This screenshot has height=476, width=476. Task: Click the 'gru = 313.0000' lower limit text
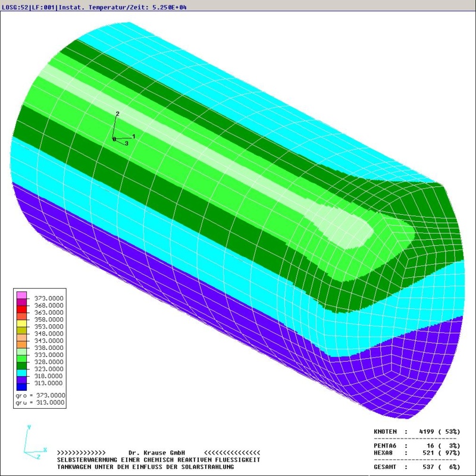[x=40, y=403]
